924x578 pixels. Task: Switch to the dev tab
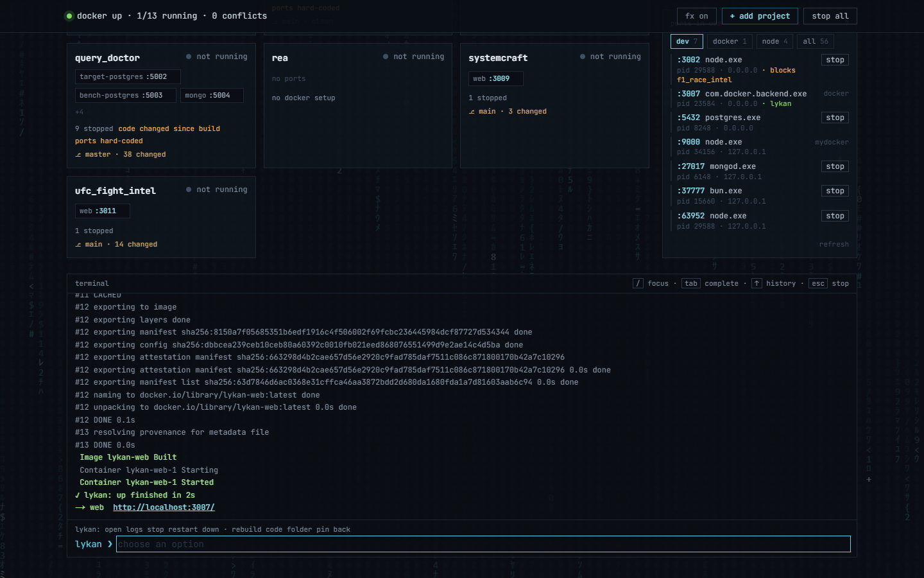[687, 41]
